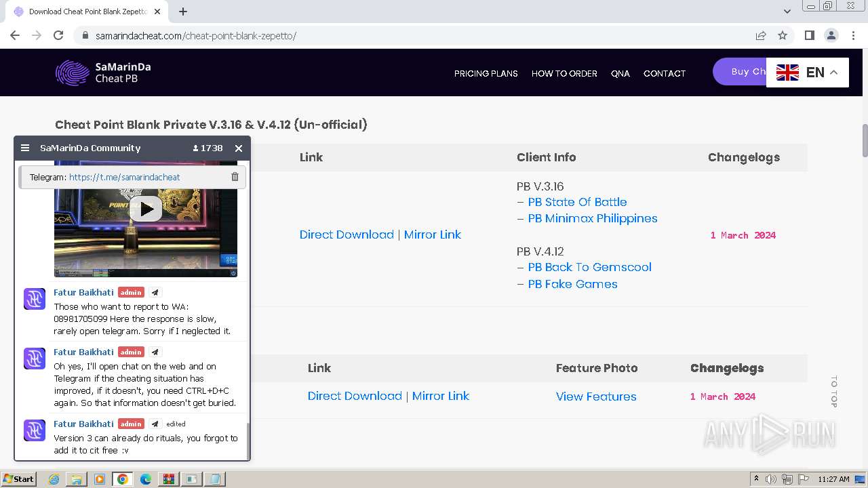
Task: Click Fatur Baikhati name on edited message
Action: pyautogui.click(x=83, y=424)
